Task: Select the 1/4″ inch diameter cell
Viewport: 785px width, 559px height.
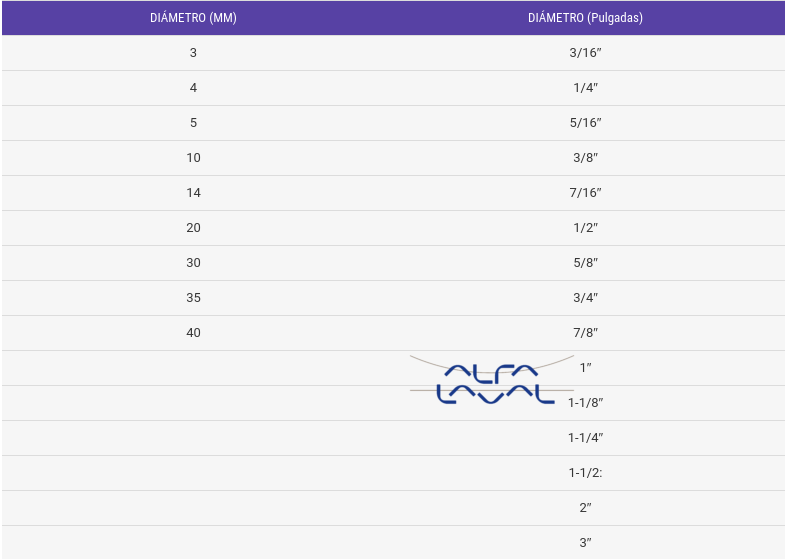Action: tap(585, 88)
